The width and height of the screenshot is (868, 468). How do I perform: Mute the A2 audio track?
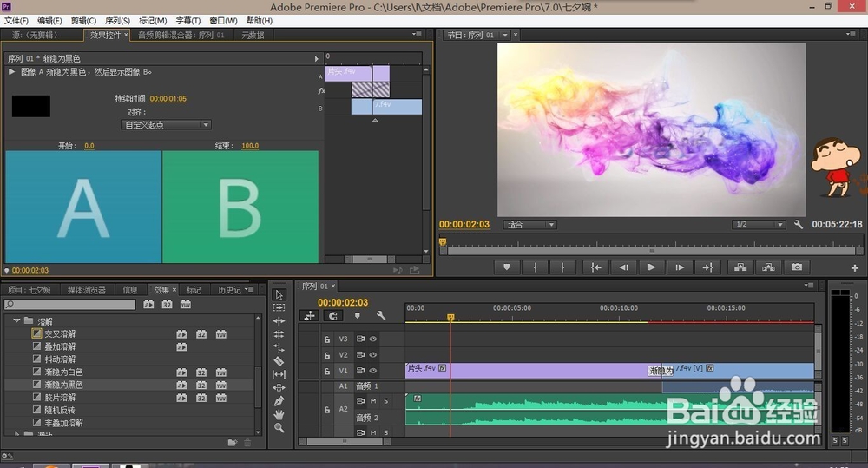tap(373, 400)
